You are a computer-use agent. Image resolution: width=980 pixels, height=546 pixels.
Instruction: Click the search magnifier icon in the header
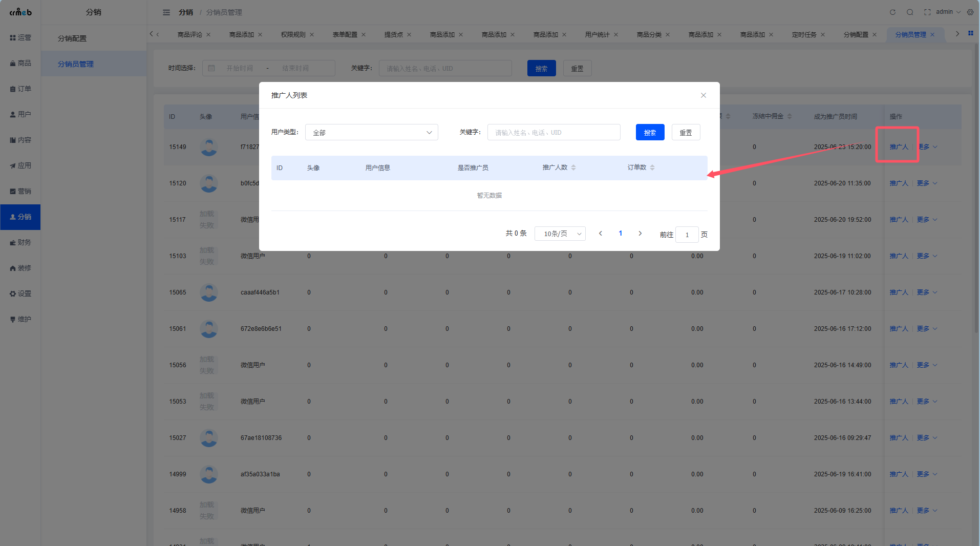[910, 12]
